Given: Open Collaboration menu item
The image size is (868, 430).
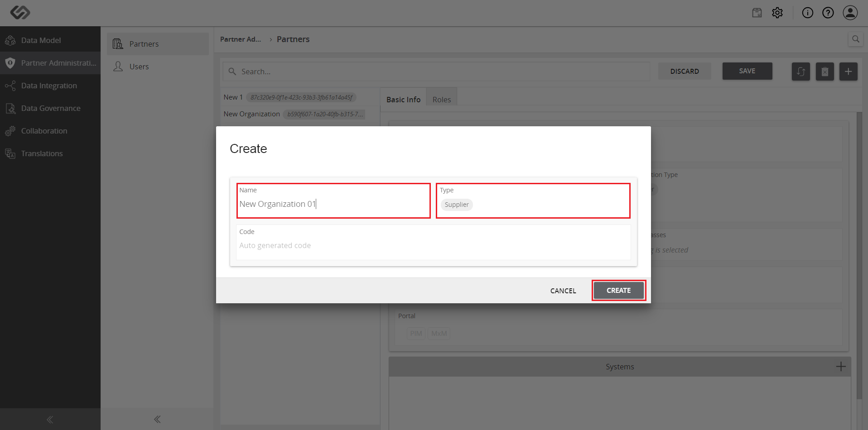Looking at the screenshot, I should [x=50, y=131].
